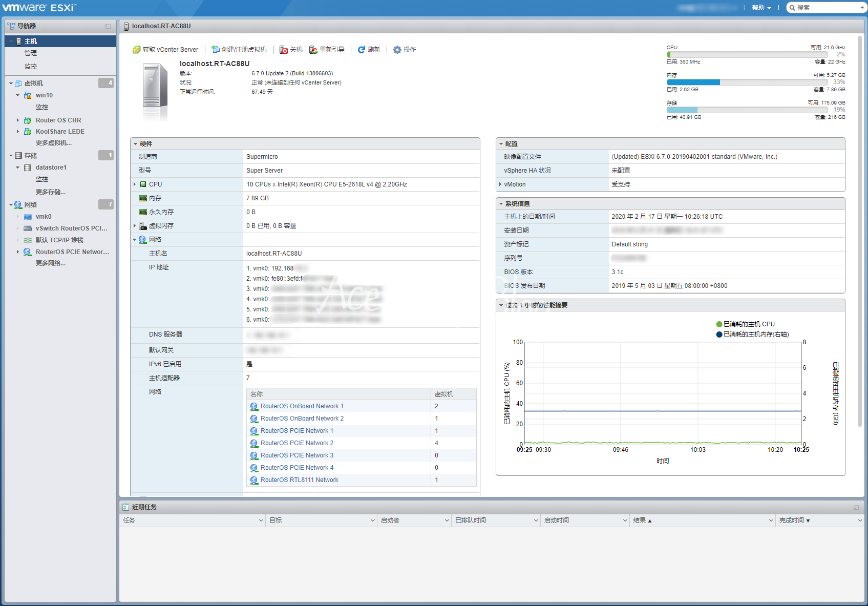Click the navigator panel minimize icon

[108, 26]
